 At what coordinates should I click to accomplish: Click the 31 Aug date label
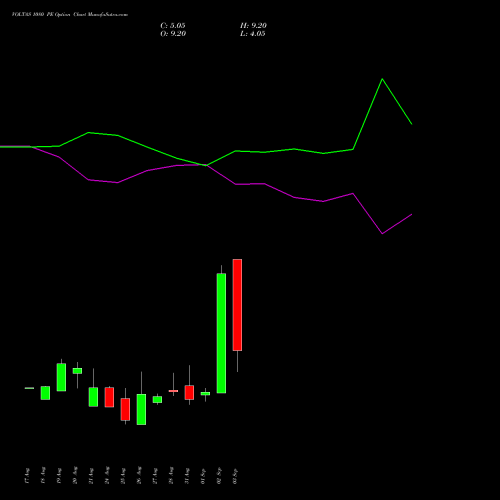(x=187, y=476)
